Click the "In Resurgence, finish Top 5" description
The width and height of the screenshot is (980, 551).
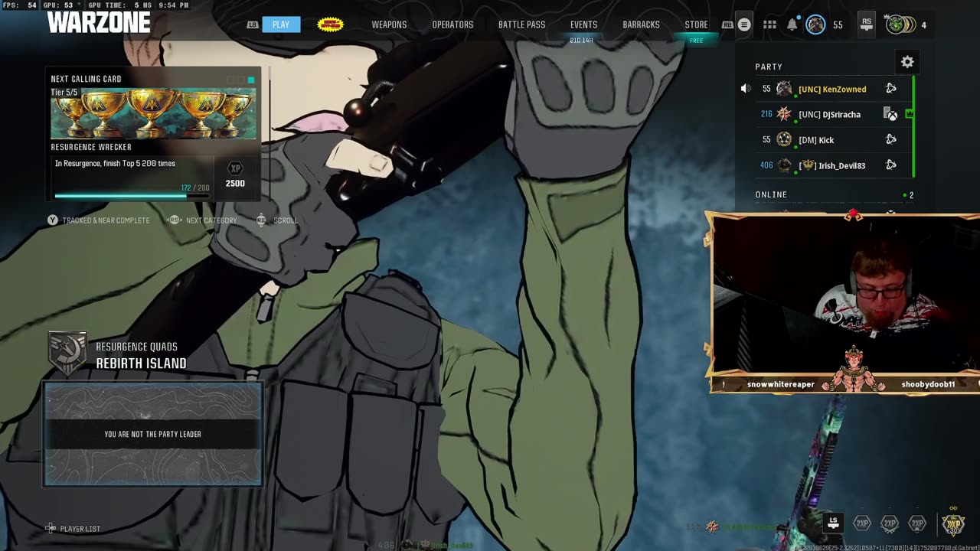[115, 163]
